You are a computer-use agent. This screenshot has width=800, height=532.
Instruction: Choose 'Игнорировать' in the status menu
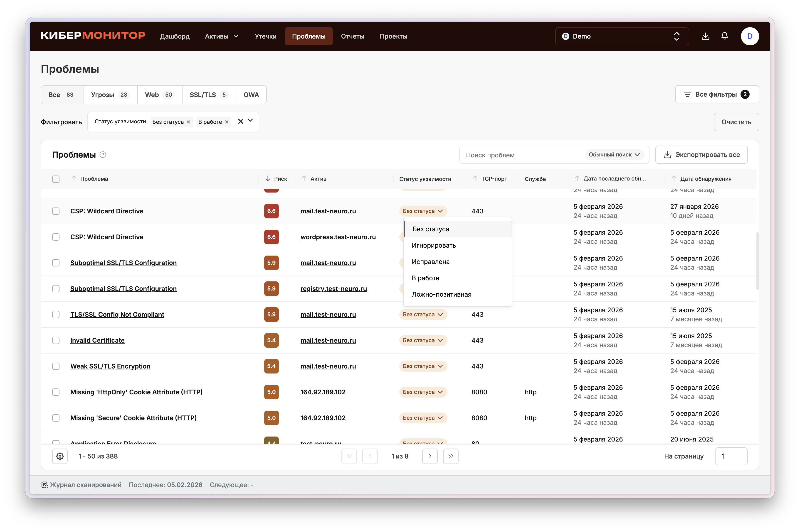point(434,245)
